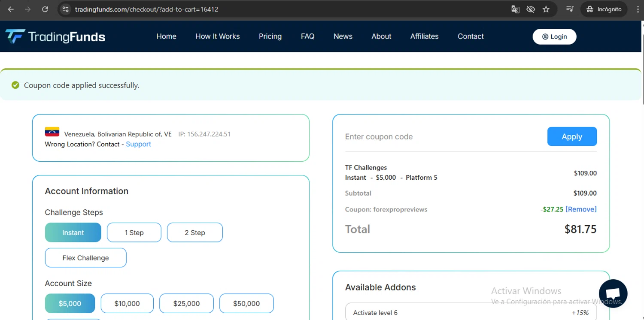Apply the coupon code
The image size is (644, 320).
572,136
